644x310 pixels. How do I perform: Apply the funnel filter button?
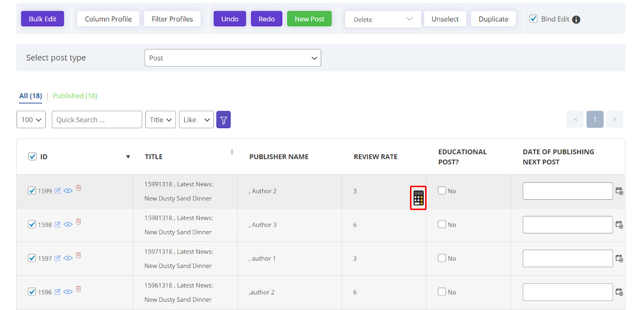223,120
